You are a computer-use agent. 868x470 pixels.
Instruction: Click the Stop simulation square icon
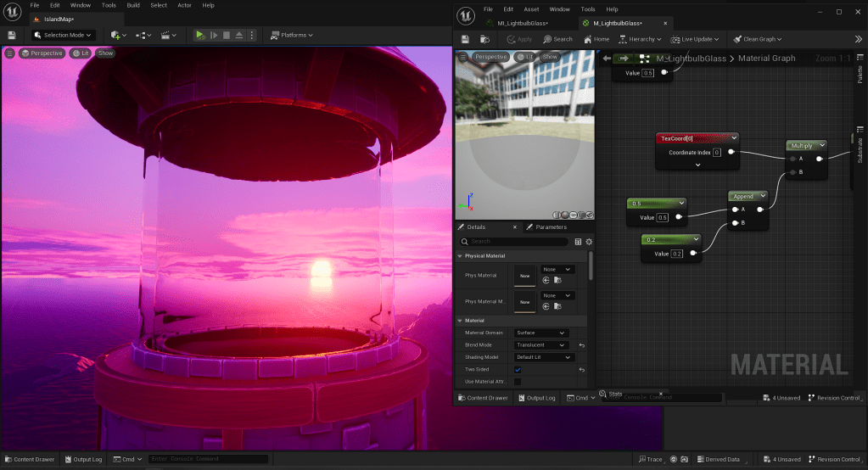(x=227, y=35)
